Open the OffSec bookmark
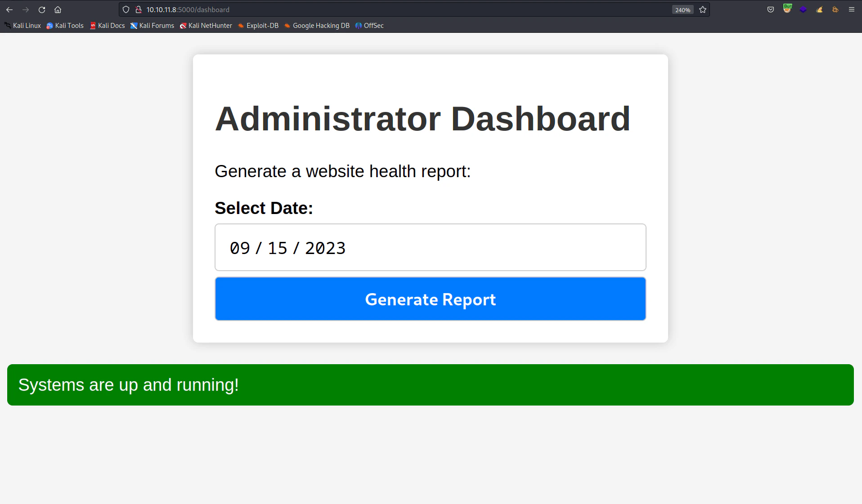 point(369,26)
